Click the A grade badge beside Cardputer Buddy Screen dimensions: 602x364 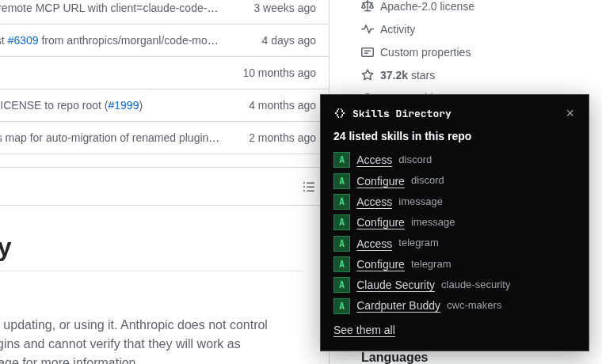pyautogui.click(x=341, y=306)
